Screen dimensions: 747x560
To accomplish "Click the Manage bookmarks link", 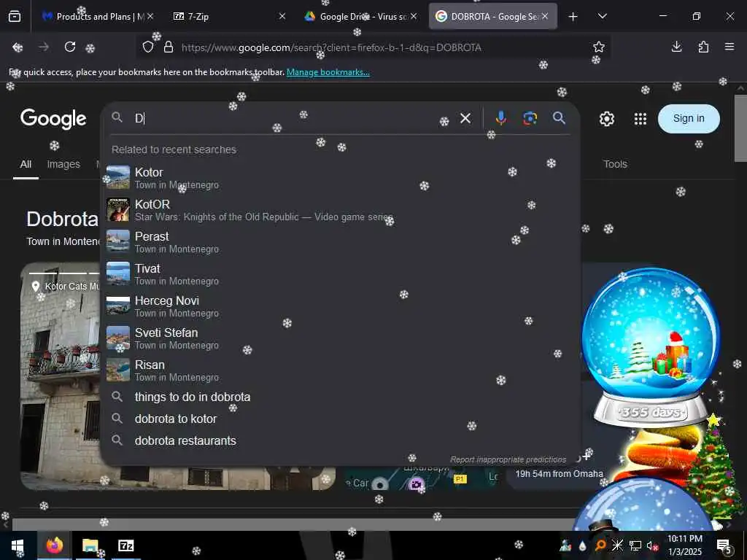I will pyautogui.click(x=328, y=72).
